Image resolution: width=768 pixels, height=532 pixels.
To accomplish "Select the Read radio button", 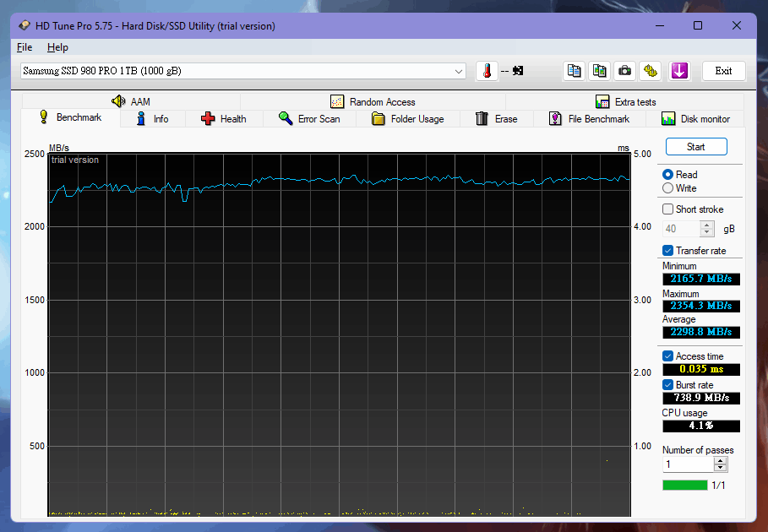I will coord(667,175).
